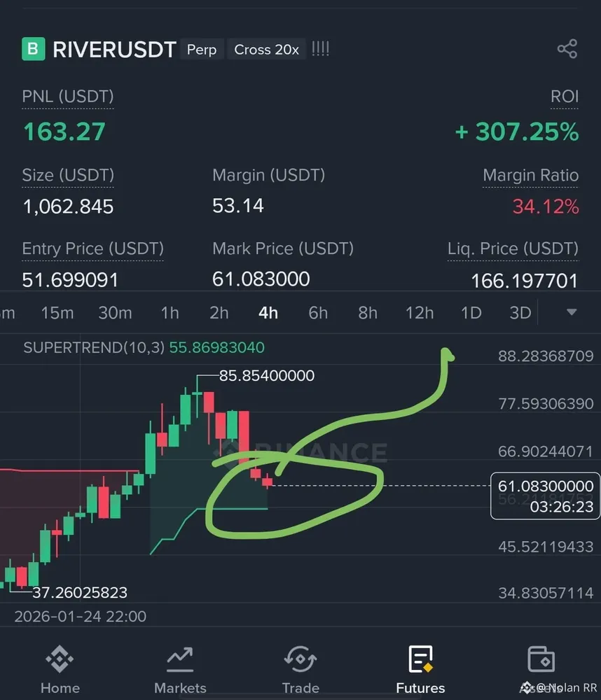Viewport: 601px width, 700px height.
Task: Tap the share icon for RIVERUSDT position
Action: coord(567,49)
